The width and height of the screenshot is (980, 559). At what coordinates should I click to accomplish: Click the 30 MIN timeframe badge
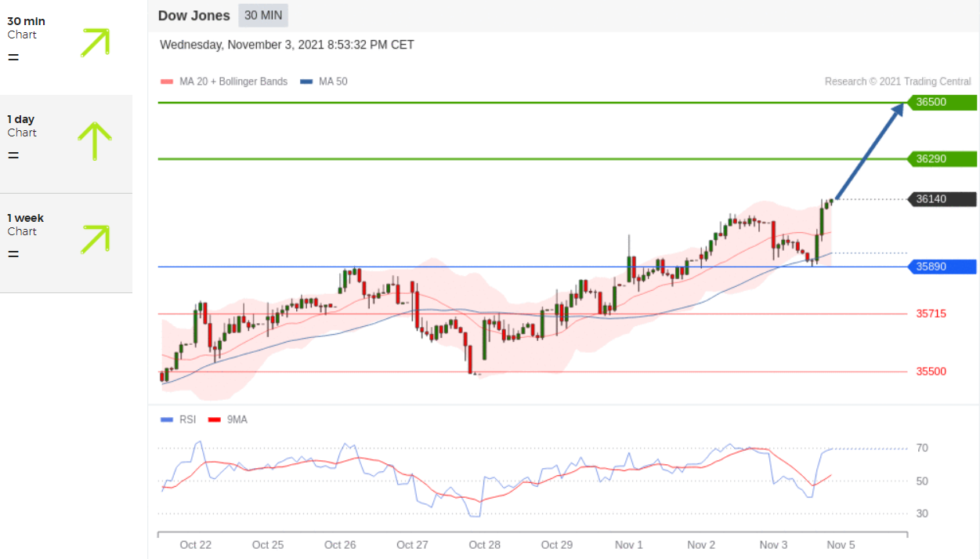(x=263, y=16)
